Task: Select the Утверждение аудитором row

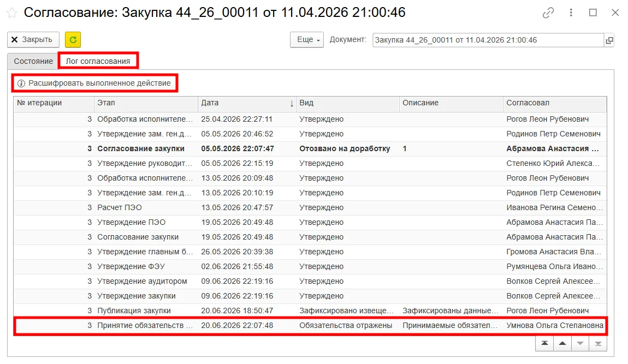Action: 310,281
